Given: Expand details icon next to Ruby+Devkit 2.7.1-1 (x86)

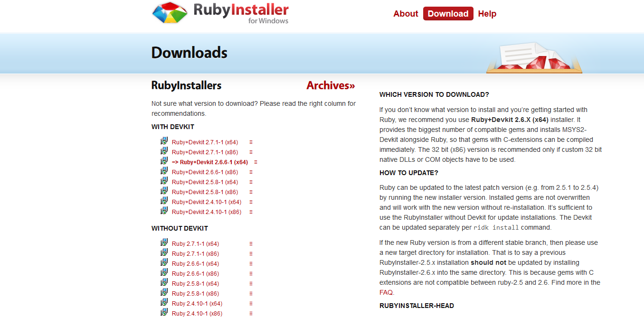Looking at the screenshot, I should point(251,152).
